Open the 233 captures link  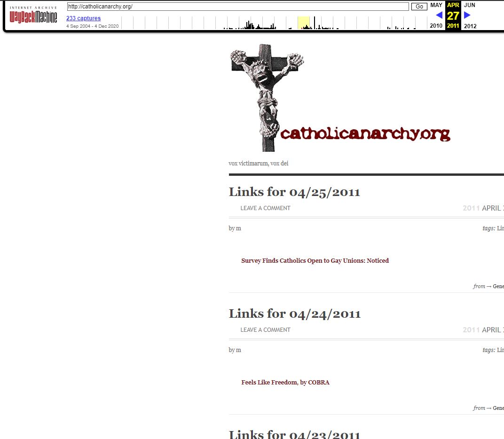click(83, 18)
